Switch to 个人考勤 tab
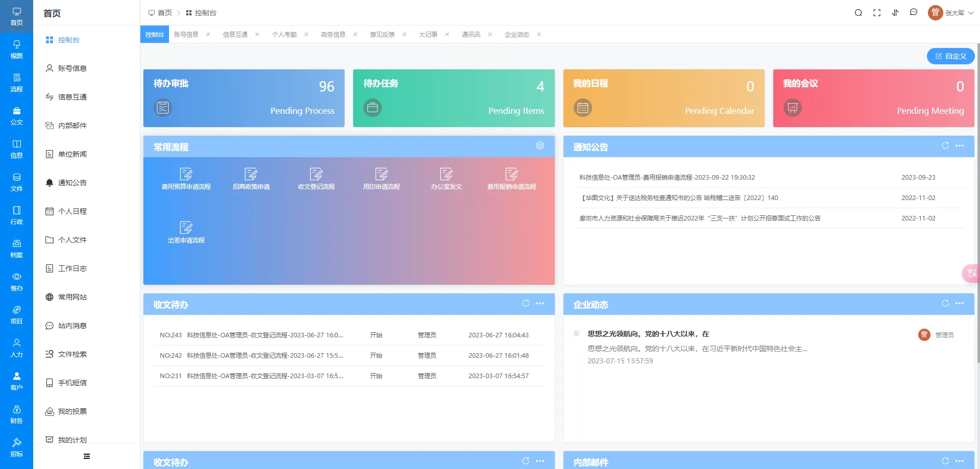The image size is (980, 469). [x=284, y=35]
